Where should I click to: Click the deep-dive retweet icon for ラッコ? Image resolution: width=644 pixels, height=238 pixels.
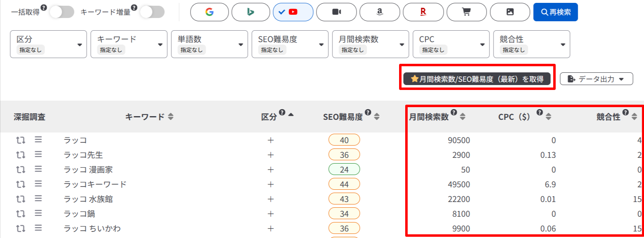pyautogui.click(x=20, y=140)
